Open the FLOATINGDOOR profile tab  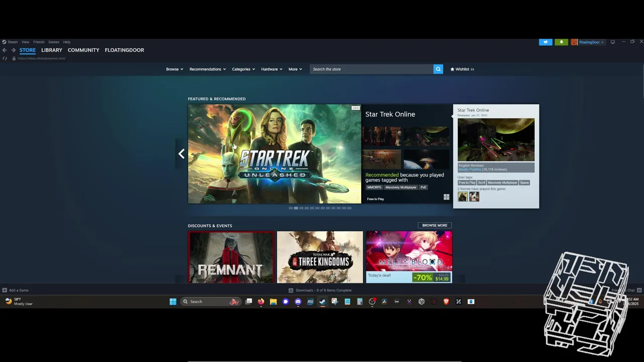point(124,50)
